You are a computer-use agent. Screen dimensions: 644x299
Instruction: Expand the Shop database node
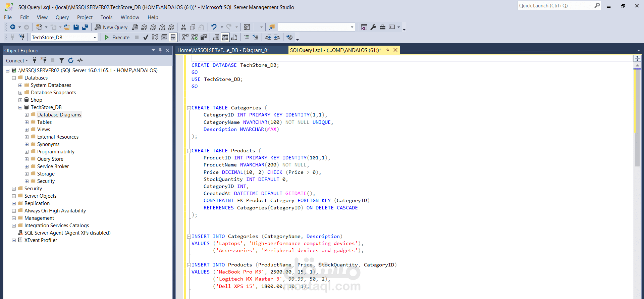[x=20, y=100]
